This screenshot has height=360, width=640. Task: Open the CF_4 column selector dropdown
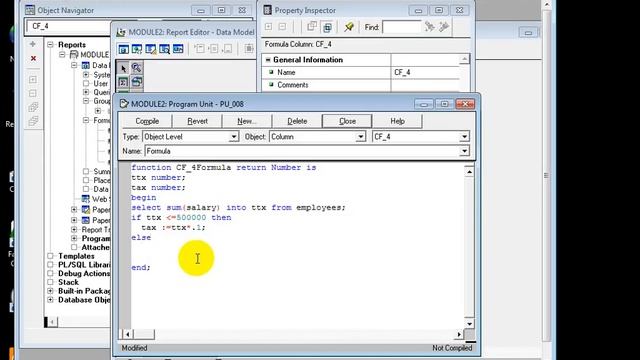pyautogui.click(x=464, y=137)
